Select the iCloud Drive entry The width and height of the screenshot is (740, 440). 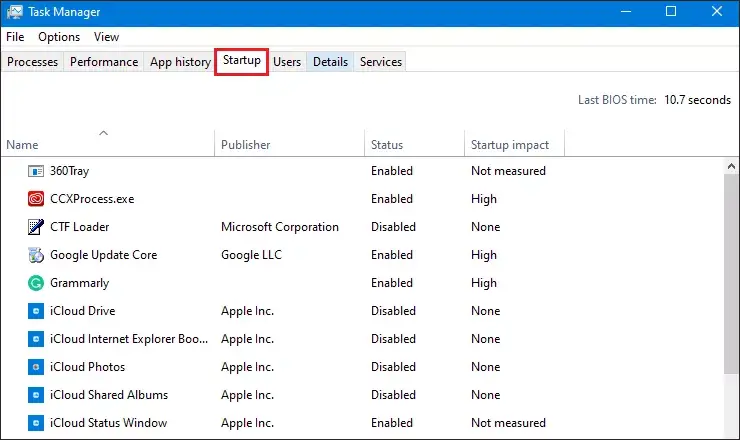pos(83,311)
